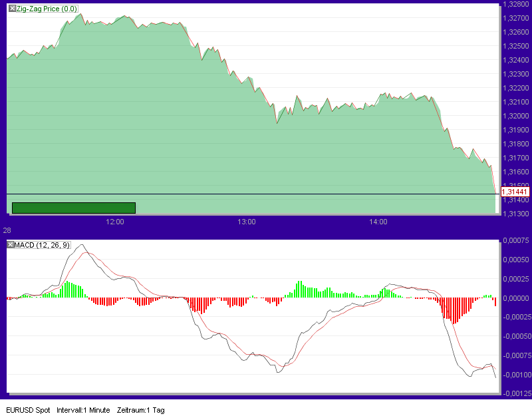Click the X icon on the MACD label
The height and width of the screenshot is (416, 532).
[9, 244]
